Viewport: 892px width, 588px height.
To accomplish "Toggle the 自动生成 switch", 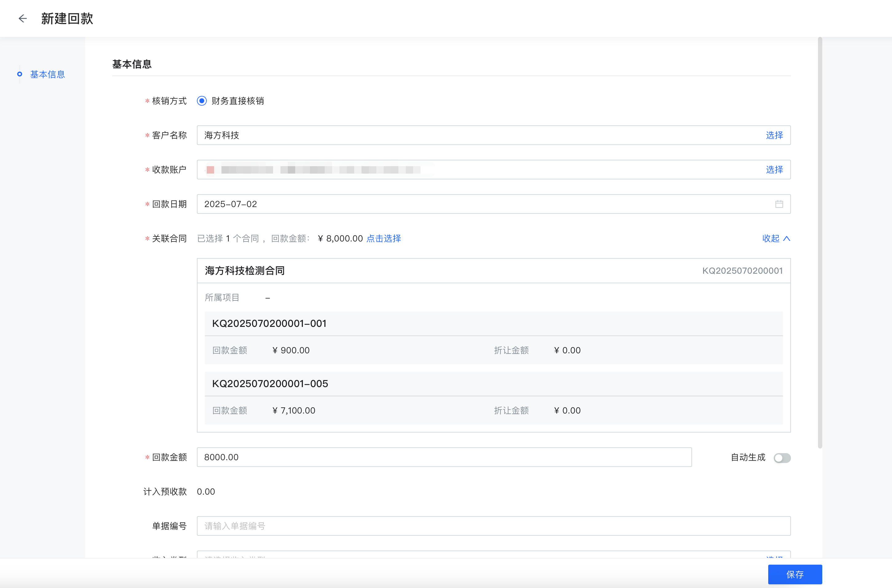I will (782, 457).
